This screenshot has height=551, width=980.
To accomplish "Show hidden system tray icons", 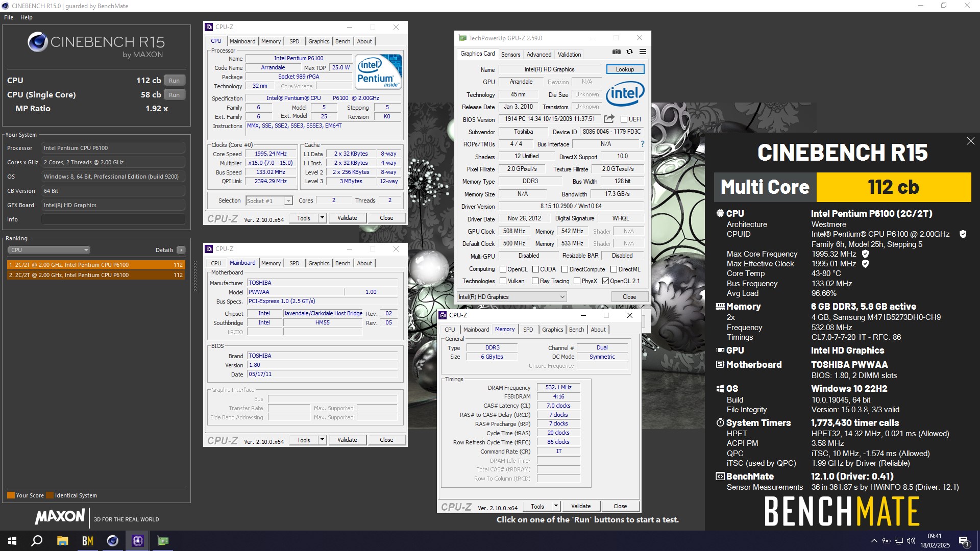I will point(874,541).
